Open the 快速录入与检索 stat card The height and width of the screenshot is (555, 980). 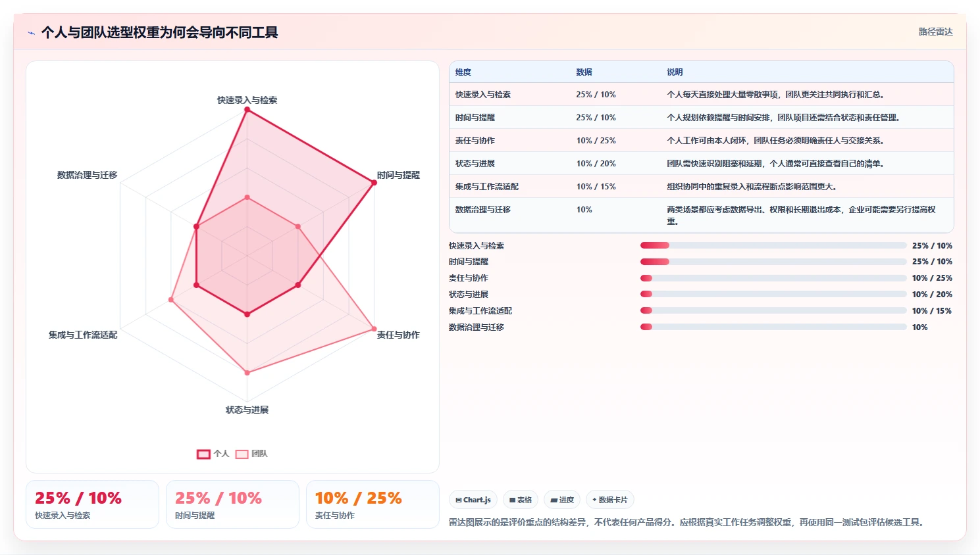(x=92, y=504)
